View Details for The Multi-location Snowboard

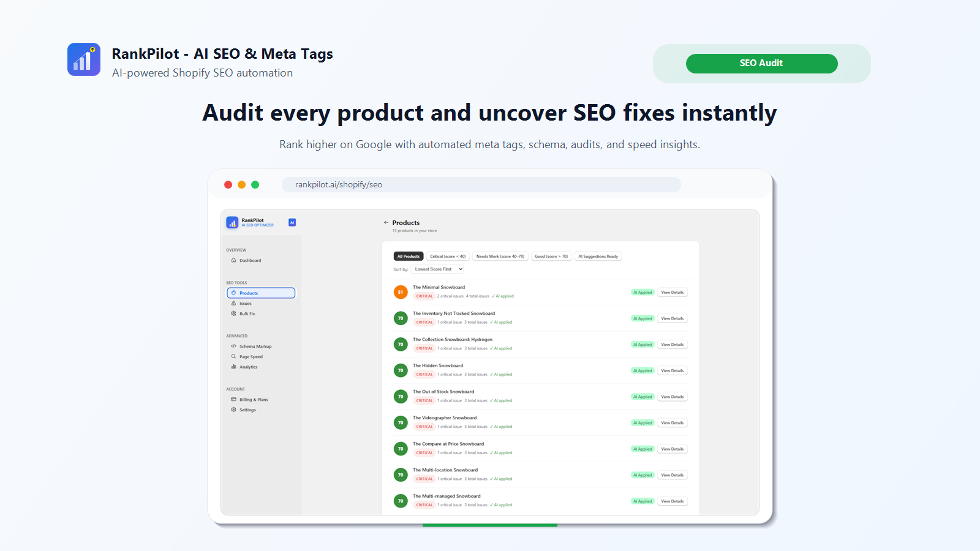(x=673, y=475)
